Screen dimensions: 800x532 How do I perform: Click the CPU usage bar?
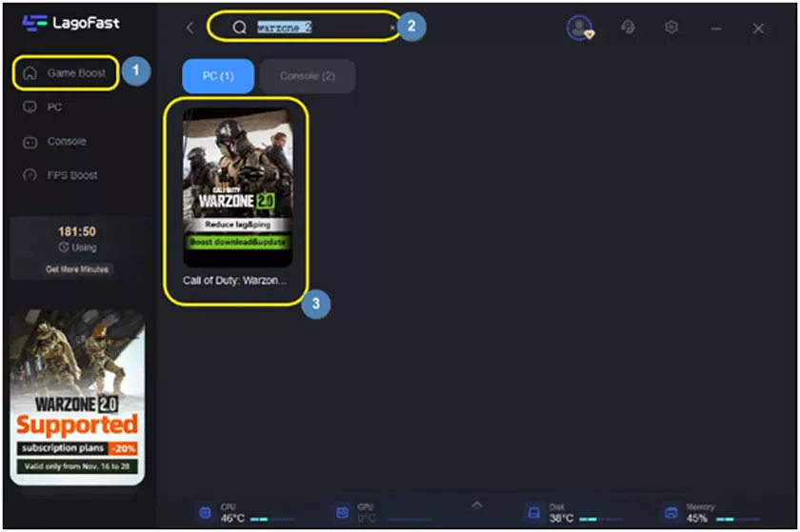[x=272, y=520]
